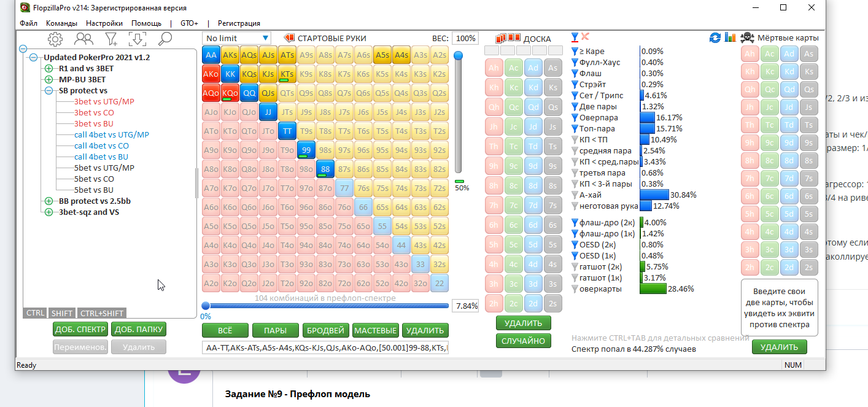
Task: Click the two red cards icon beside ДОСКА
Action: pos(514,37)
